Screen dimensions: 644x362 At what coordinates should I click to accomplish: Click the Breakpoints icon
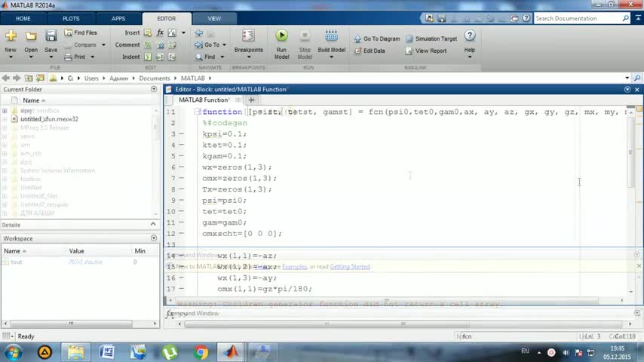(248, 36)
